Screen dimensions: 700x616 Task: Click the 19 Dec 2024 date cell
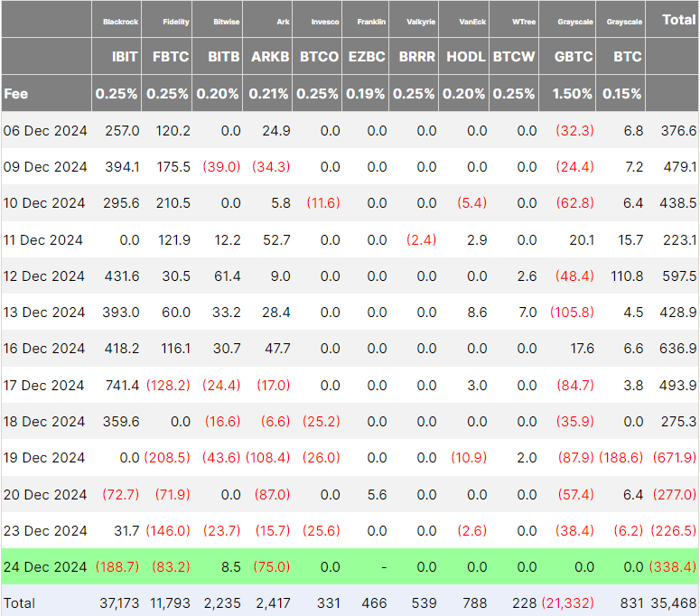(43, 458)
